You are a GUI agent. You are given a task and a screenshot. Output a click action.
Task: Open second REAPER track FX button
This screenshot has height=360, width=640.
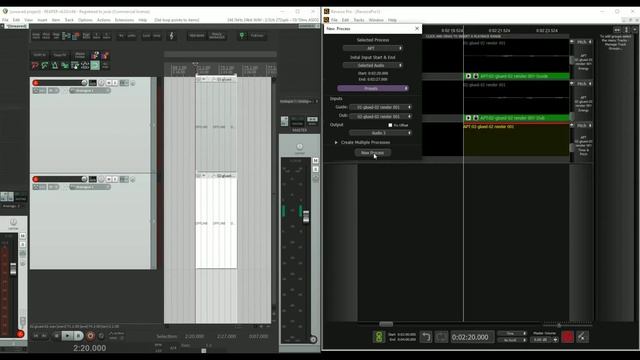(124, 179)
